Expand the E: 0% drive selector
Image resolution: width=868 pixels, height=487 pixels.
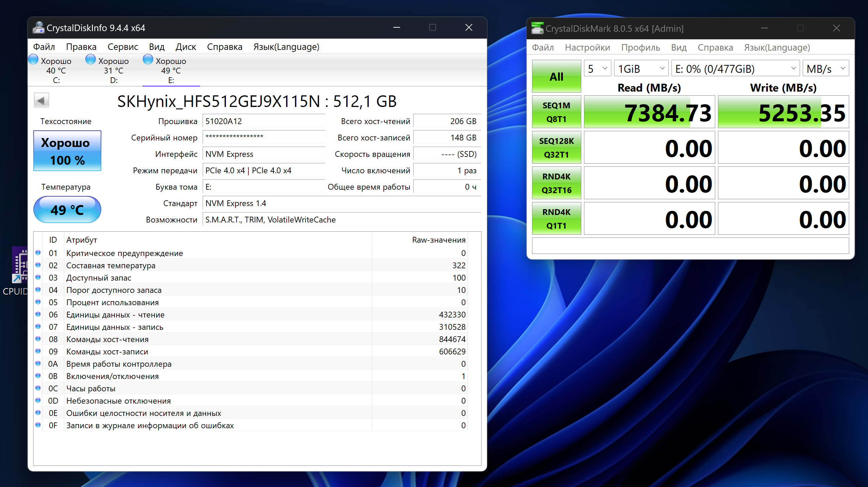coord(735,69)
